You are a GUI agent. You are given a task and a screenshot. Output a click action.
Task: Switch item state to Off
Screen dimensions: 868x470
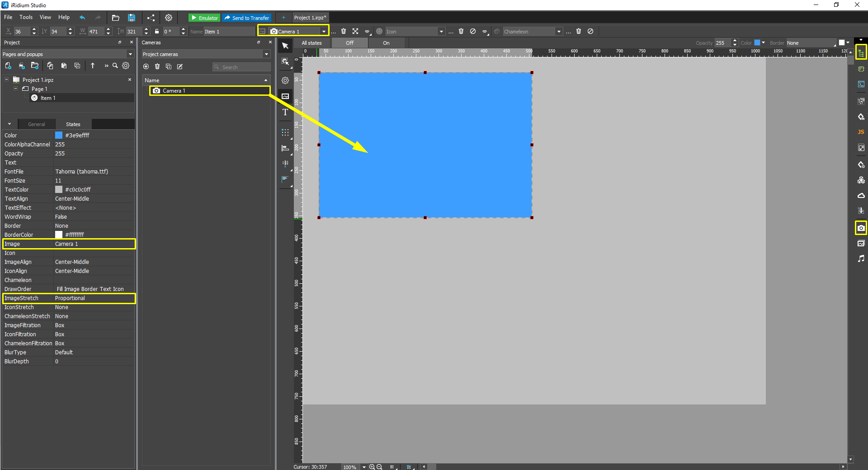point(349,43)
